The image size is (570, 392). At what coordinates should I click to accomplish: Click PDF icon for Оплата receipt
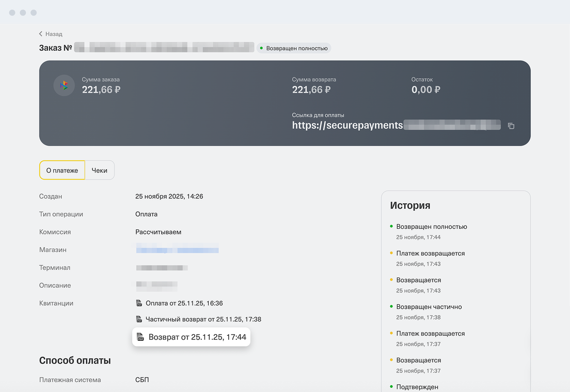click(x=139, y=303)
